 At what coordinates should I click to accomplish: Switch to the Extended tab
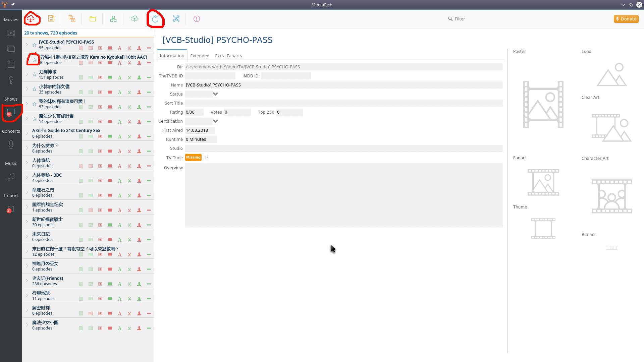point(200,56)
